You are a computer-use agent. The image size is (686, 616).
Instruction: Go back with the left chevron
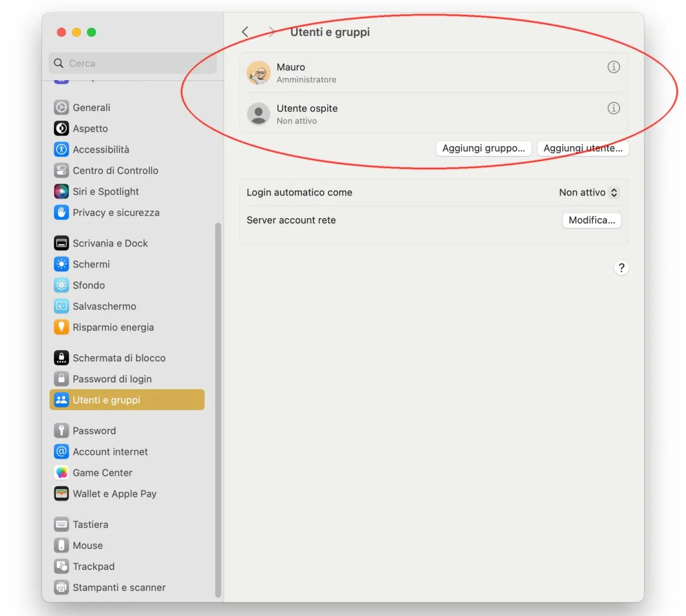pos(245,32)
